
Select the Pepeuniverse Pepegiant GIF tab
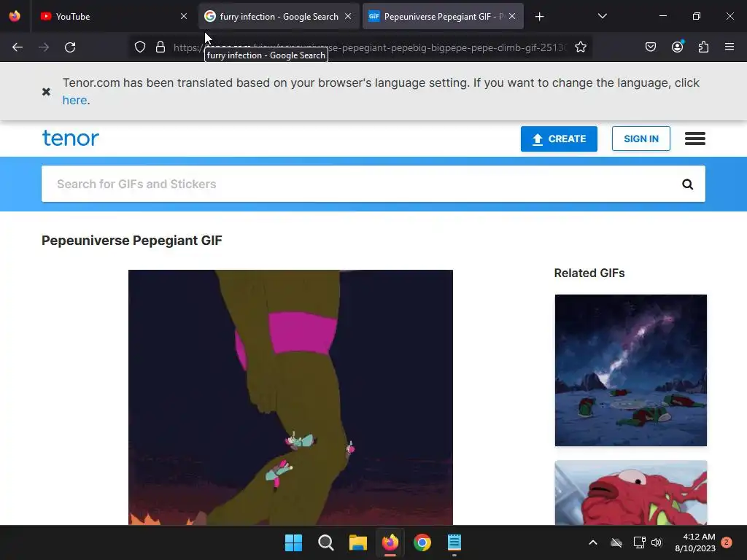[x=443, y=16]
